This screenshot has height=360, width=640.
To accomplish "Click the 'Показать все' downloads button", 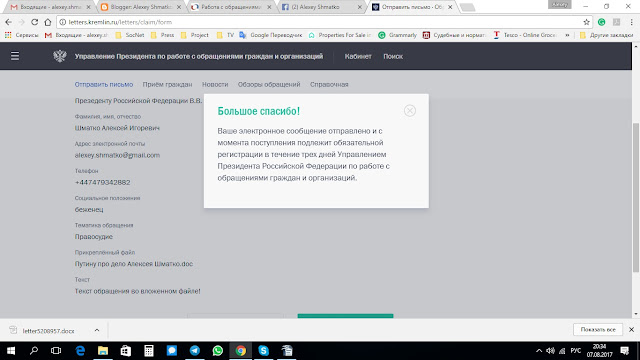I will pyautogui.click(x=598, y=329).
